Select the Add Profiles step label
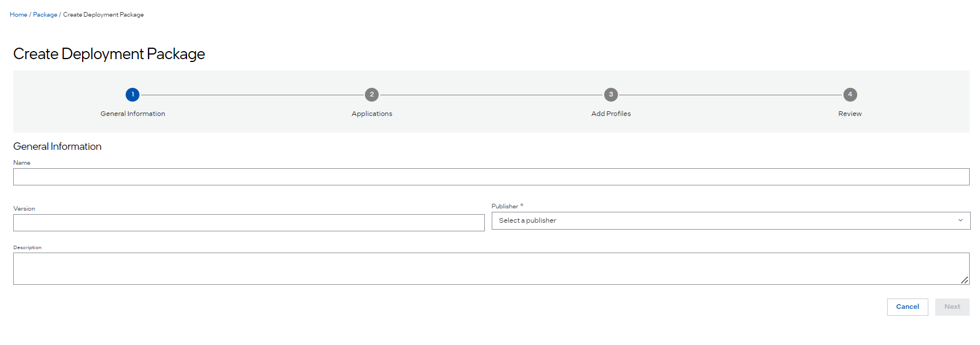This screenshot has width=980, height=345. pyautogui.click(x=611, y=114)
